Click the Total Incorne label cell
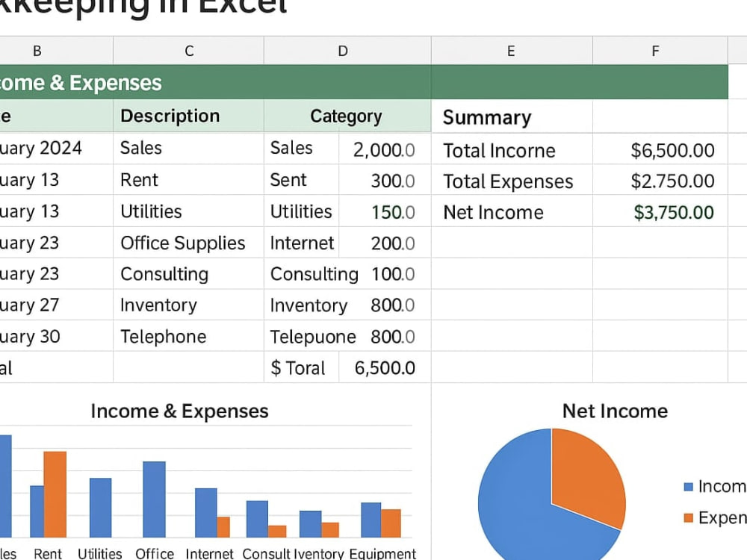 pos(512,149)
